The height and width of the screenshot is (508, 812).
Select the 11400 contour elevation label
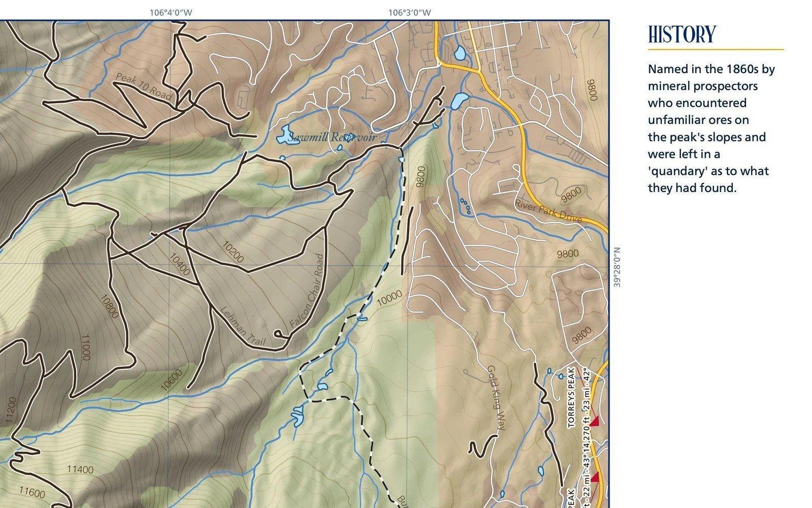point(80,469)
